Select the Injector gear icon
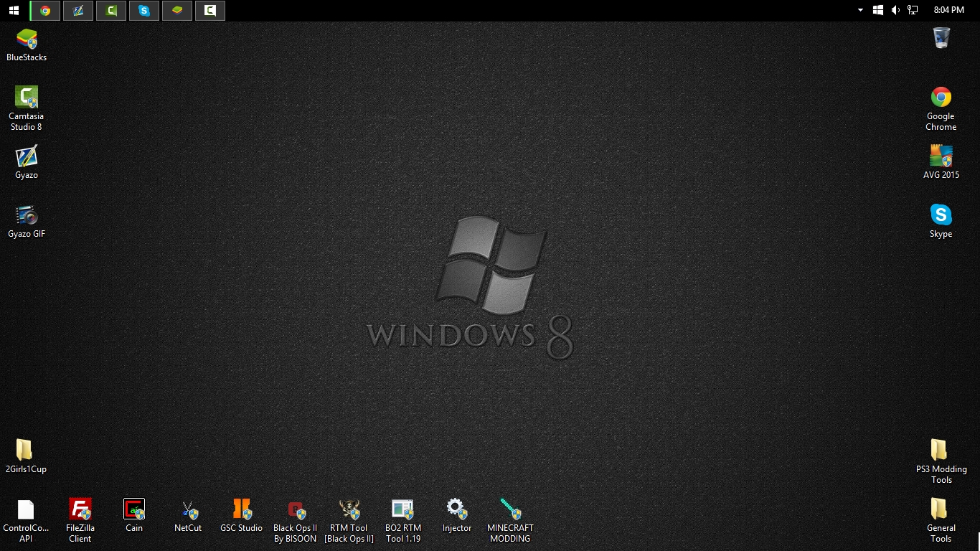Image resolution: width=980 pixels, height=551 pixels. [x=457, y=515]
